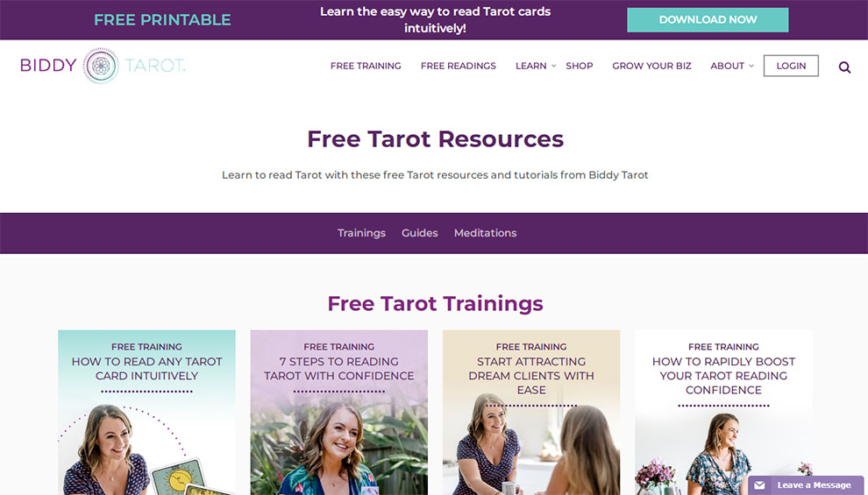Screen dimensions: 868x495
Task: Go to Free Readings page
Action: pos(459,66)
